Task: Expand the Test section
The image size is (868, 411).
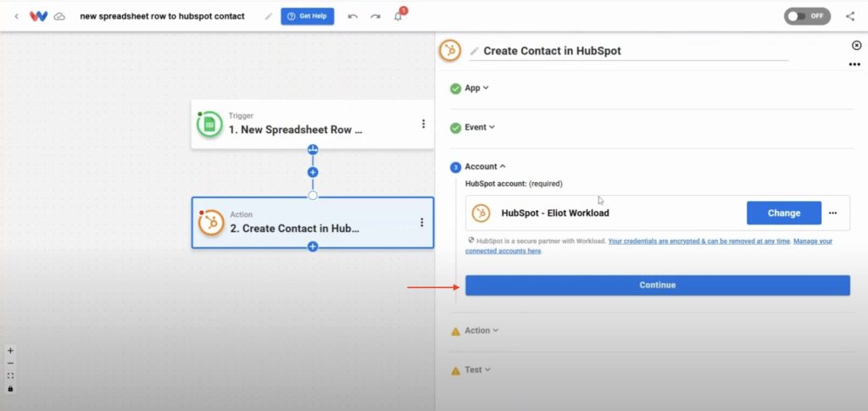Action: coord(477,369)
